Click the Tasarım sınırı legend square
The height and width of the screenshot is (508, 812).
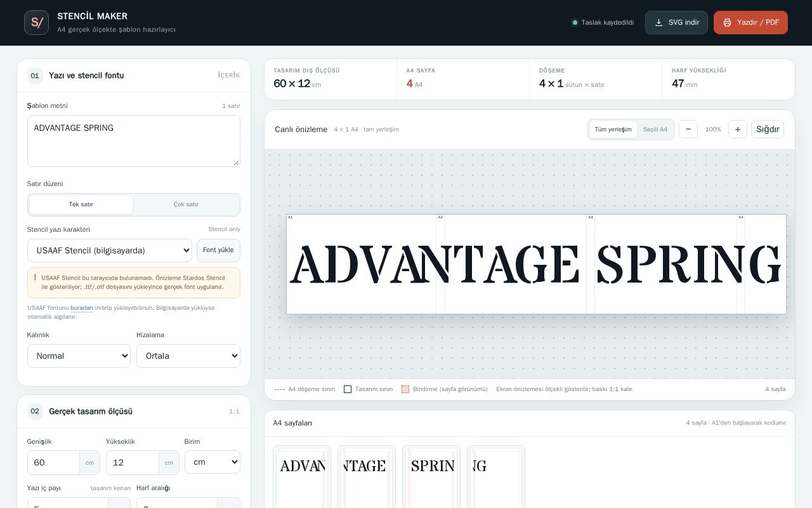(x=348, y=389)
